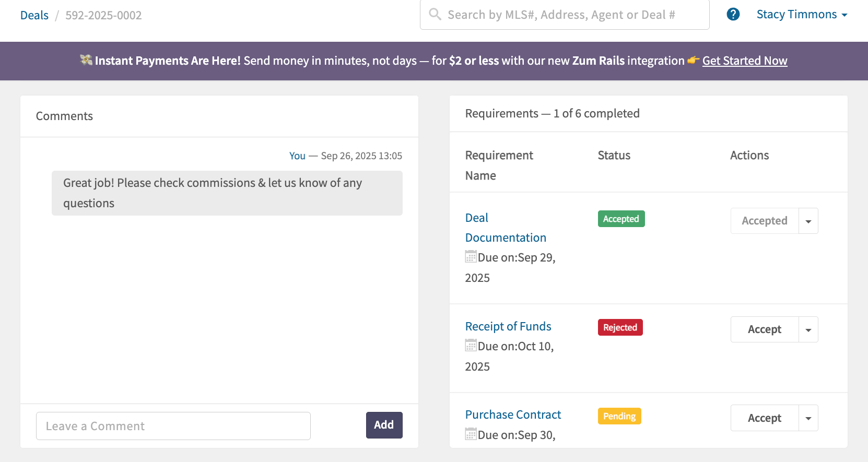
Task: Click the help question mark icon
Action: 733,15
